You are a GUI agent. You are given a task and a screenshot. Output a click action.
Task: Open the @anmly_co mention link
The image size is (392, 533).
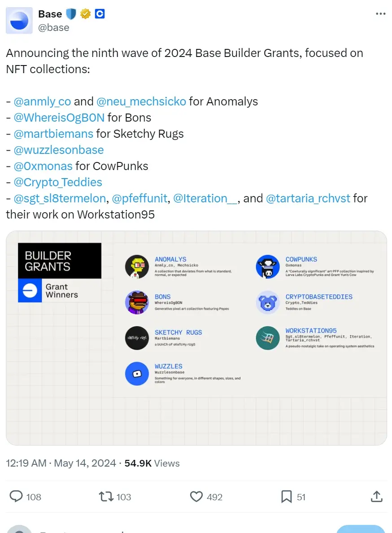[43, 101]
